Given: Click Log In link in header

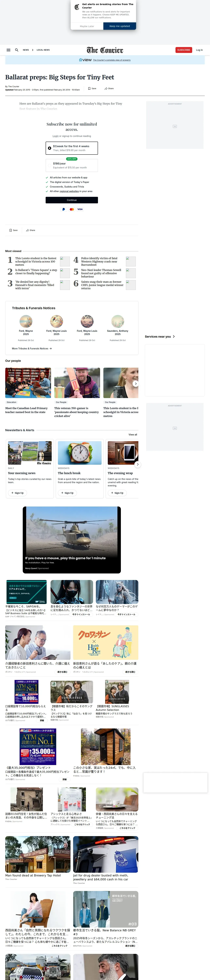Looking at the screenshot, I should coord(199,50).
